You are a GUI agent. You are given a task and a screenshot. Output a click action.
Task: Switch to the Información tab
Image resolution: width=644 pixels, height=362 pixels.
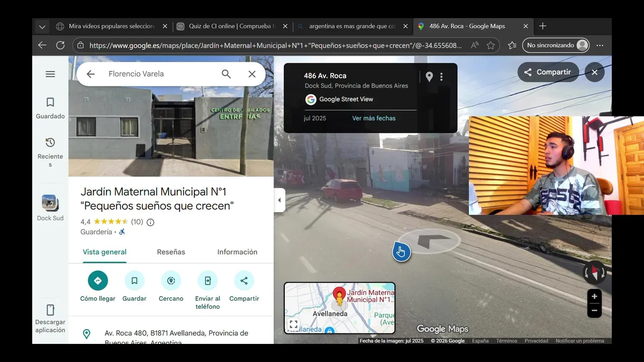(x=237, y=252)
